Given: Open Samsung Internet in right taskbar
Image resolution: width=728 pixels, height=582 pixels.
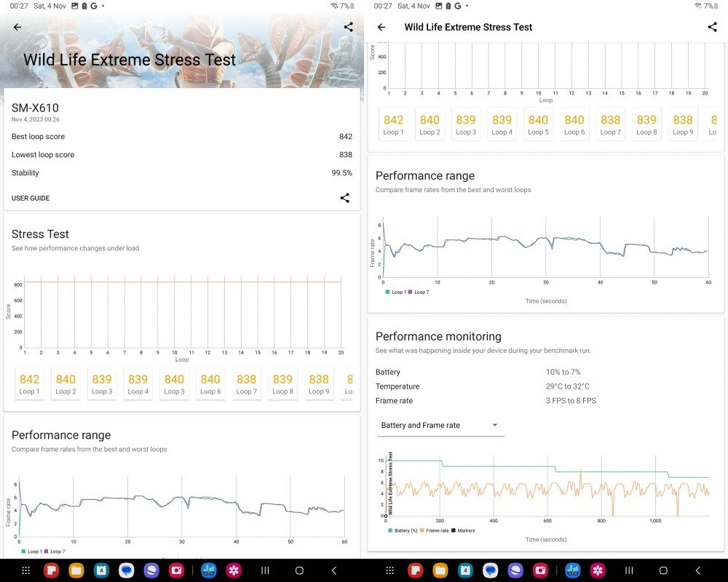Looking at the screenshot, I should [515, 570].
